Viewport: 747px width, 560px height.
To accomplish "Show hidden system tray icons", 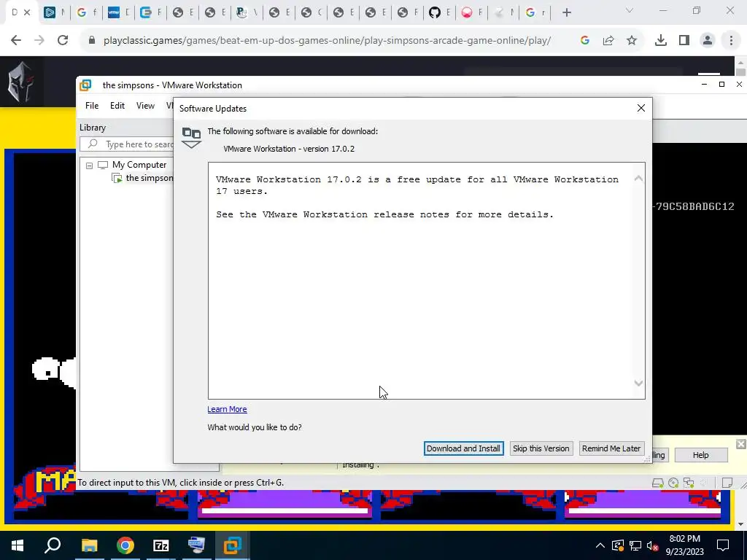I will point(600,545).
